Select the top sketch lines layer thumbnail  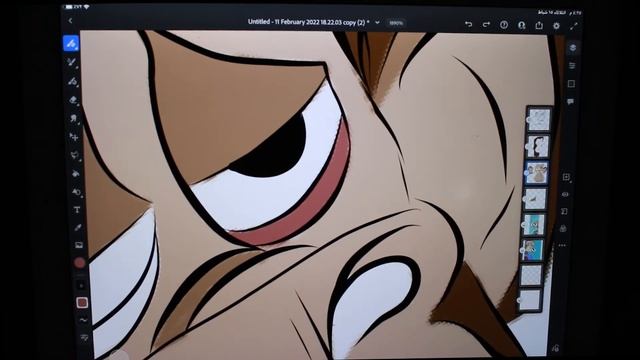(539, 119)
